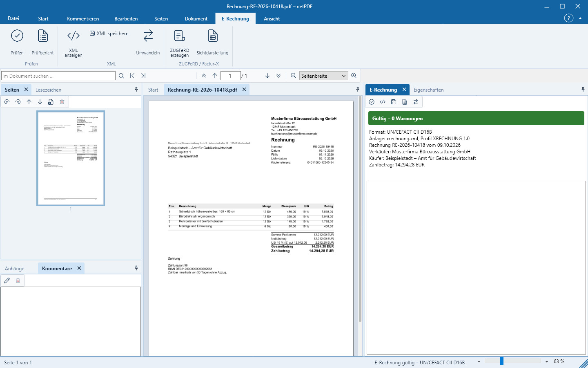The height and width of the screenshot is (368, 588).
Task: Toggle the pin on E-Rechnung panel
Action: 583,90
